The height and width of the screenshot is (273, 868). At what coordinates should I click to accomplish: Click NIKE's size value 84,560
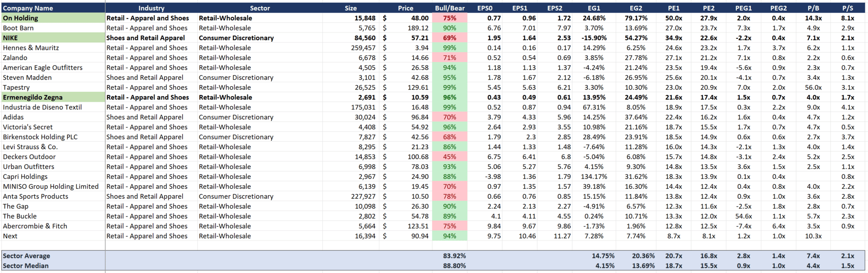click(x=364, y=38)
